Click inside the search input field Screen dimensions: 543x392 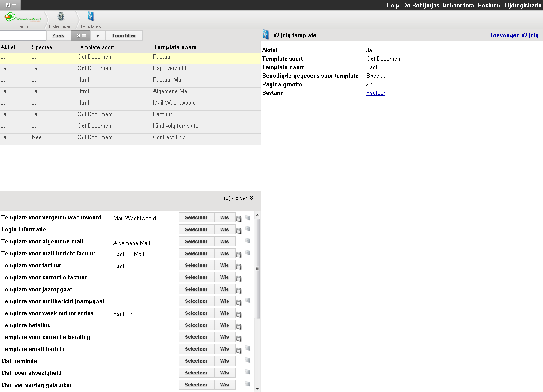[23, 35]
